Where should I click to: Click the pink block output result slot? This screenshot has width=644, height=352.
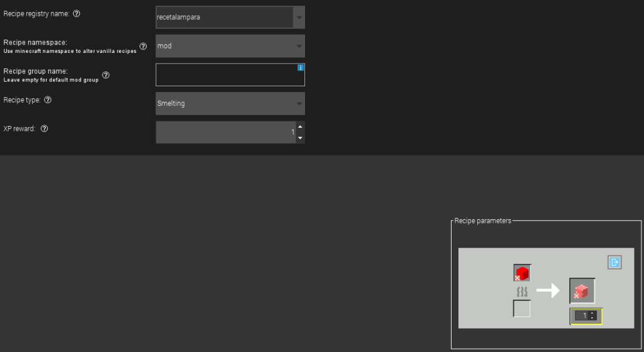click(x=582, y=290)
